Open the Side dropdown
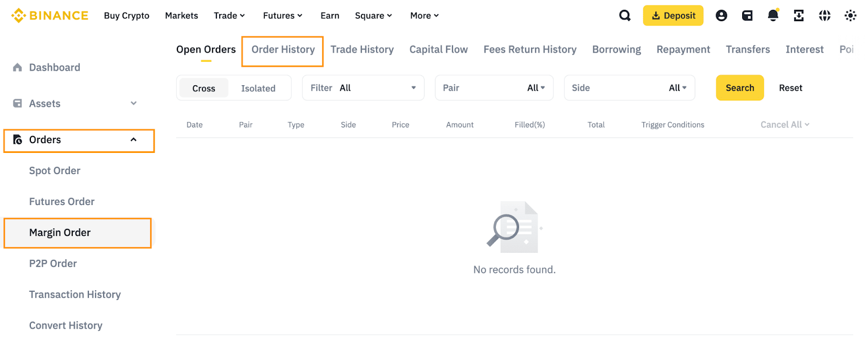The height and width of the screenshot is (352, 868). point(629,88)
